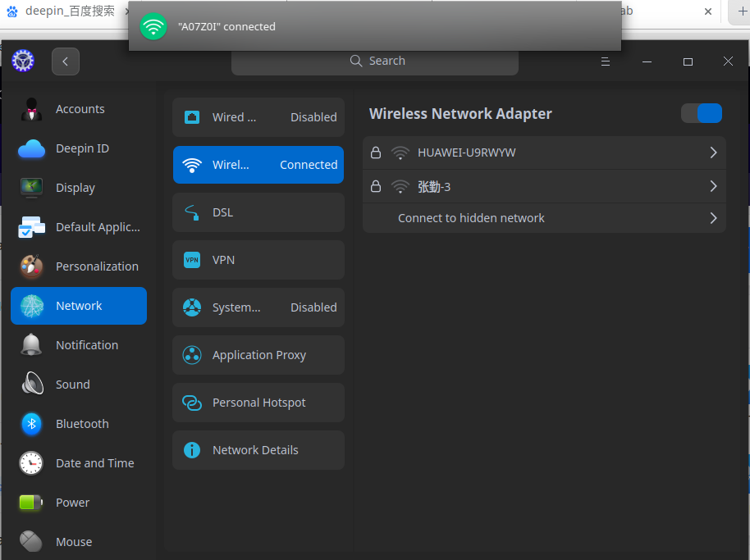Open Personalization palette icon
Viewport: 750px width, 560px height.
[x=31, y=266]
